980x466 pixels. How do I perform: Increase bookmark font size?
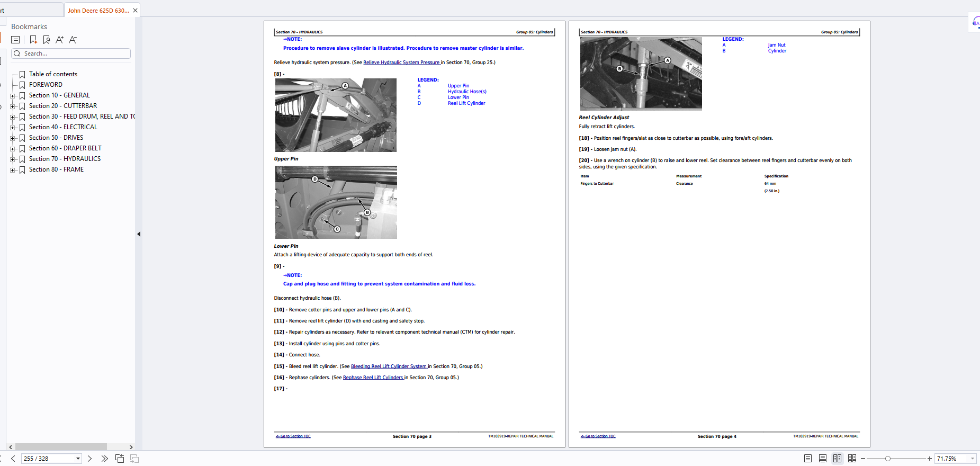coord(59,40)
